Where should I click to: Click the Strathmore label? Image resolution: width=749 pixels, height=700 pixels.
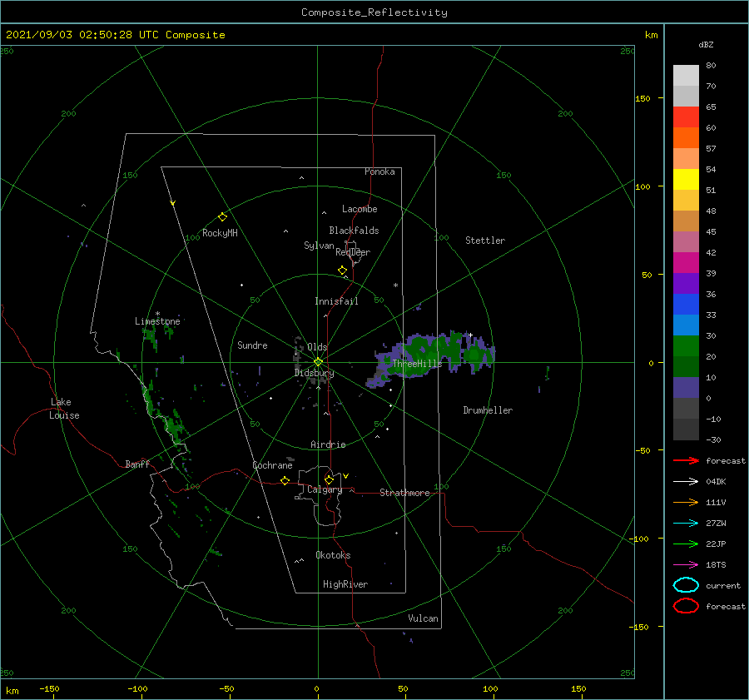pos(404,493)
